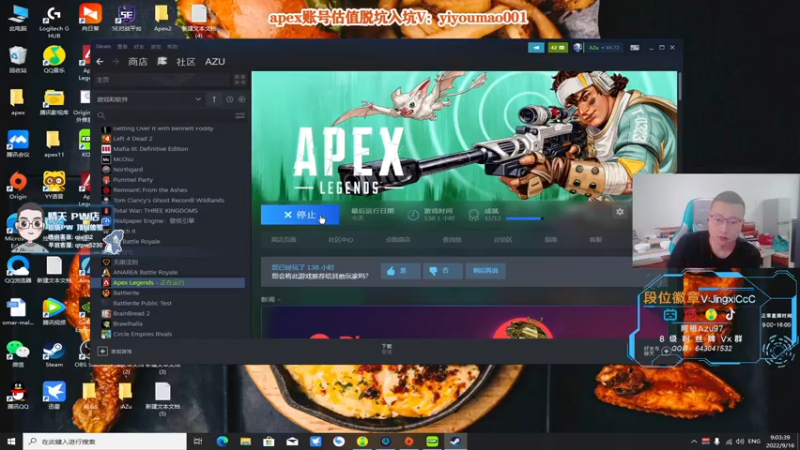Open the Community tab in Steam

[x=186, y=62]
